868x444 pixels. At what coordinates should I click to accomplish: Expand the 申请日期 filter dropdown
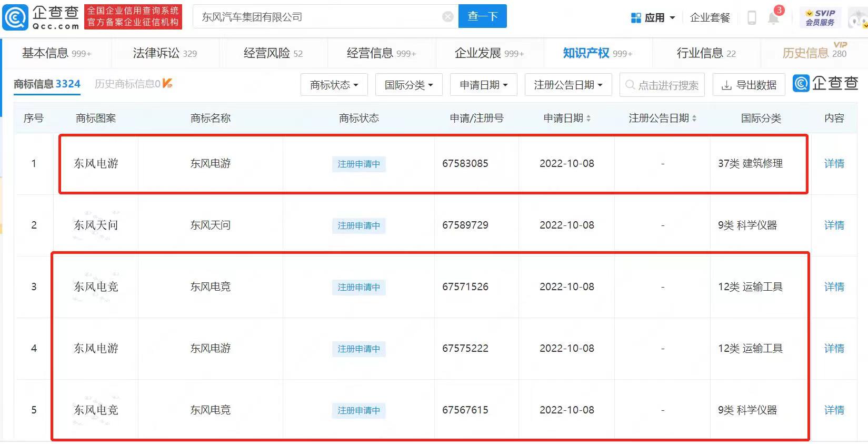(x=484, y=85)
